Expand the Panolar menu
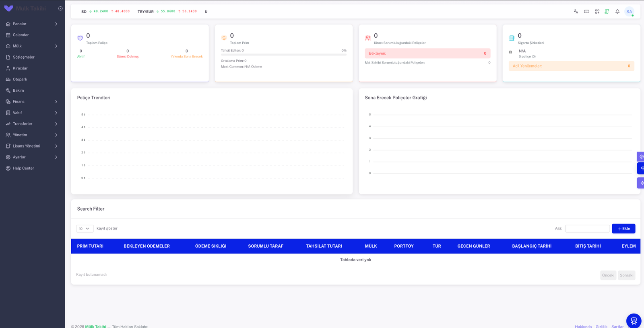 [32, 24]
